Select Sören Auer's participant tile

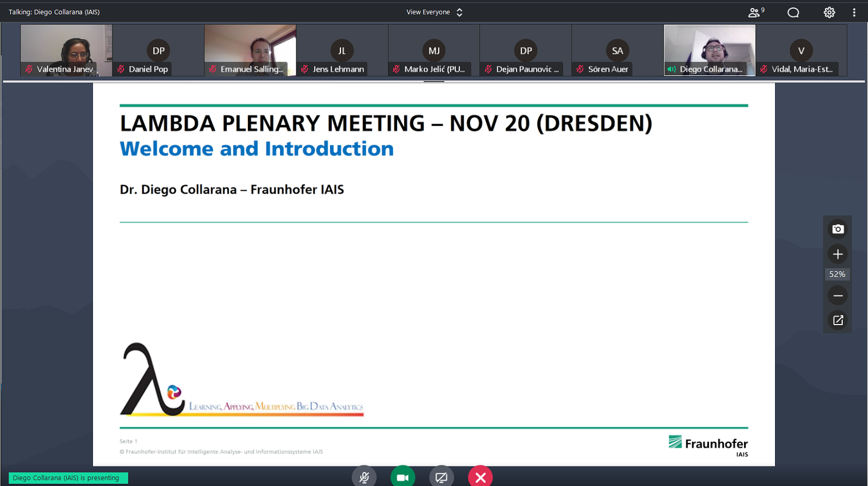618,50
